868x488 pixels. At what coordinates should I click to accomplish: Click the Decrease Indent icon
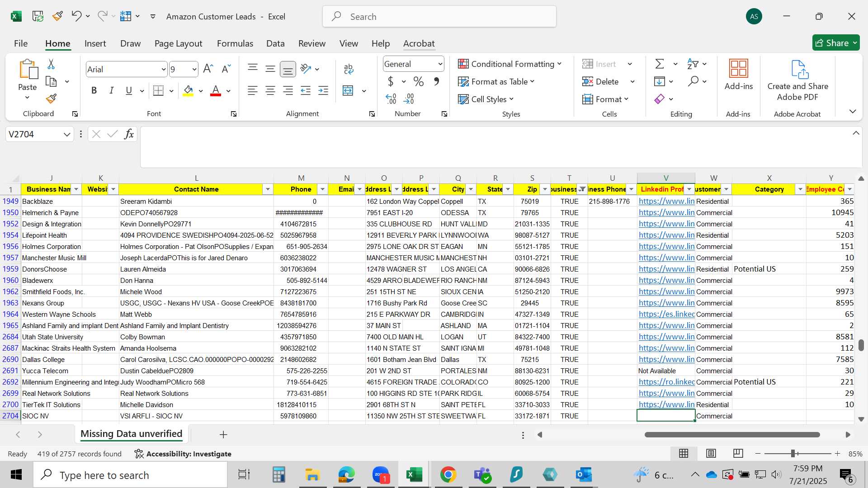306,90
